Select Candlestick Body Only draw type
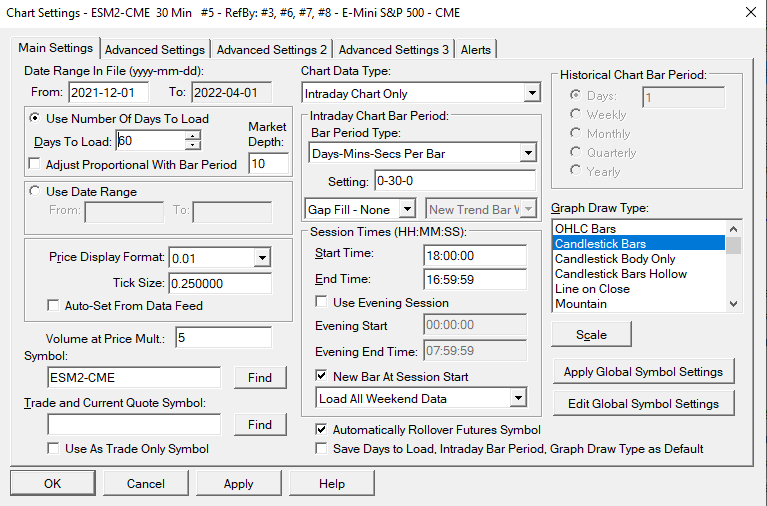 click(639, 259)
